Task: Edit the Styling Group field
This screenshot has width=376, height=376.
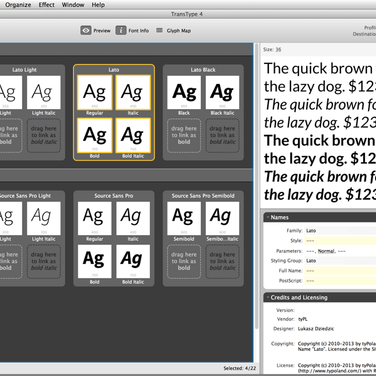Action: 340,260
